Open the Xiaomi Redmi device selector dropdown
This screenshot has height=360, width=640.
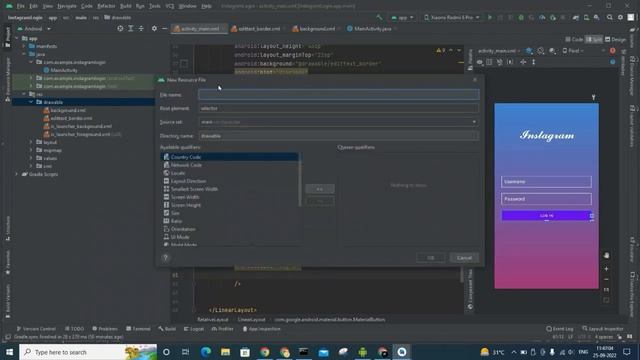451,18
